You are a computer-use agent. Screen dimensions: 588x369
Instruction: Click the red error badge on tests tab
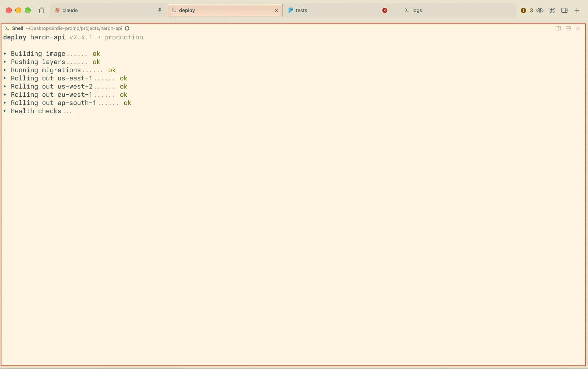click(385, 10)
